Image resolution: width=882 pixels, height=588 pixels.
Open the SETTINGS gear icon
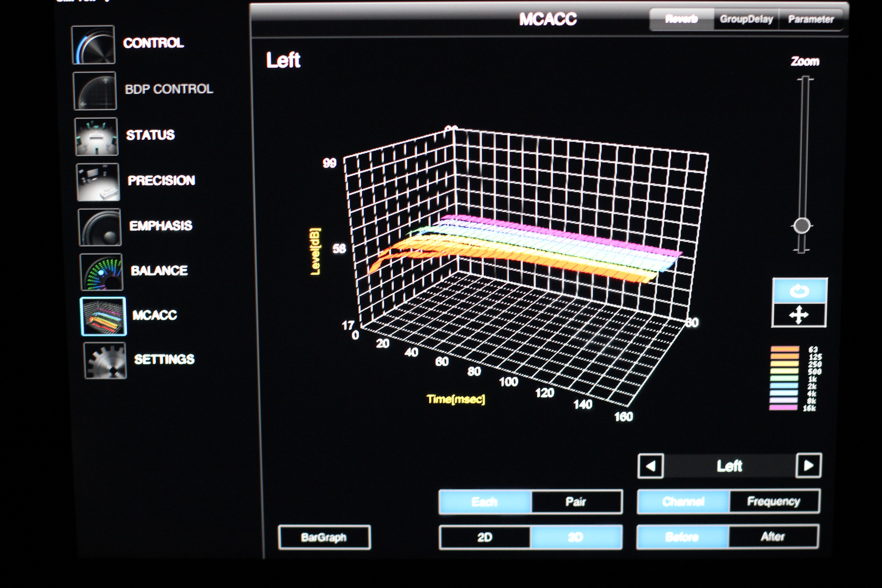click(105, 360)
